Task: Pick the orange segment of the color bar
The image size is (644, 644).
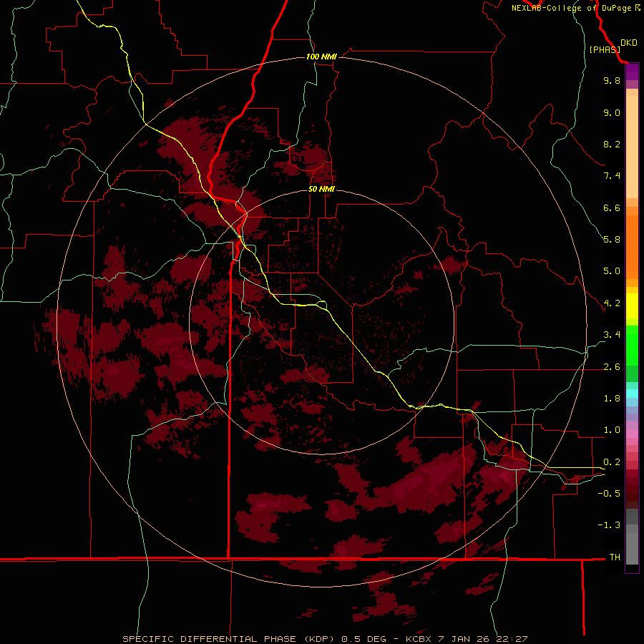Action: pyautogui.click(x=632, y=247)
